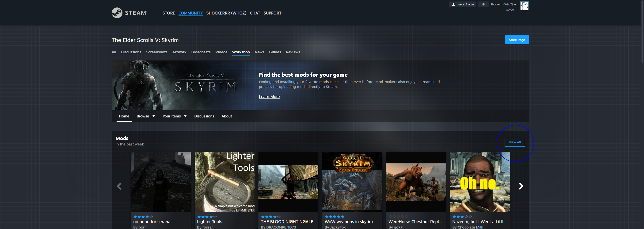644x229 pixels.
Task: Follow the Learn More link
Action: 269,97
